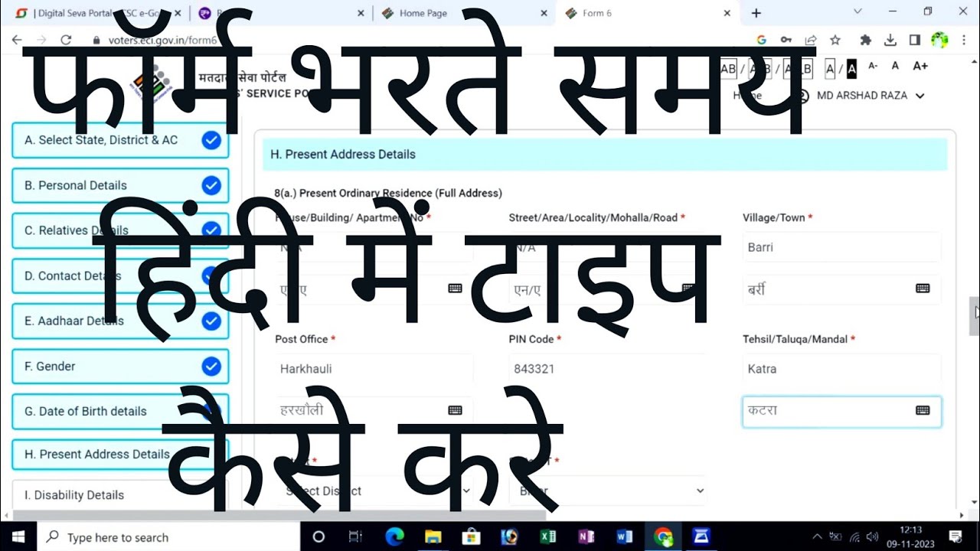The image size is (980, 551).
Task: Click Windows search box on taskbar
Action: point(168,536)
